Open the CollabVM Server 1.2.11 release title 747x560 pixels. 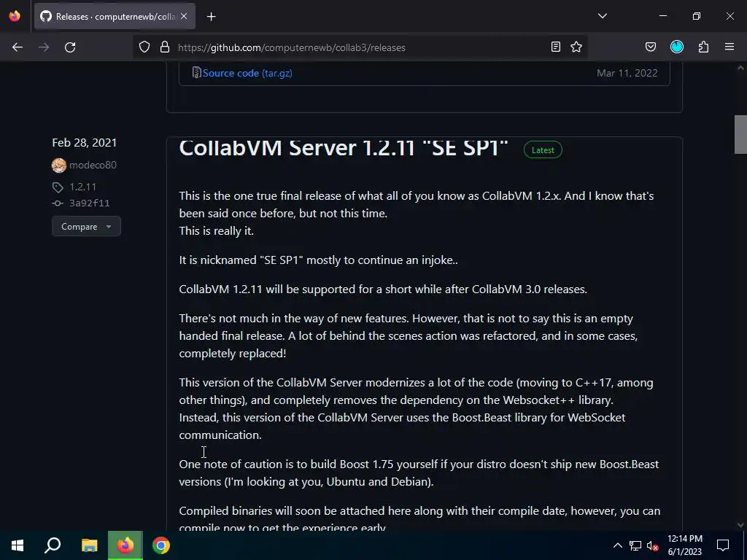pyautogui.click(x=344, y=147)
